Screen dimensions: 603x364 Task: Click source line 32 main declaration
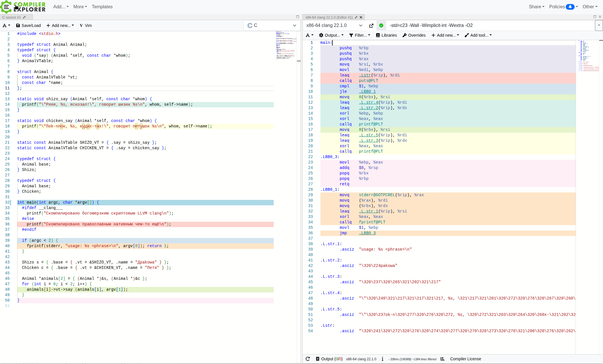click(145, 202)
